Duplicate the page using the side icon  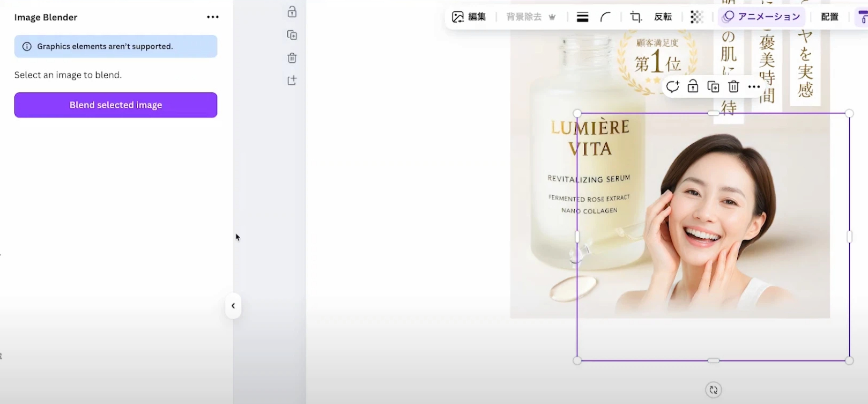[292, 35]
